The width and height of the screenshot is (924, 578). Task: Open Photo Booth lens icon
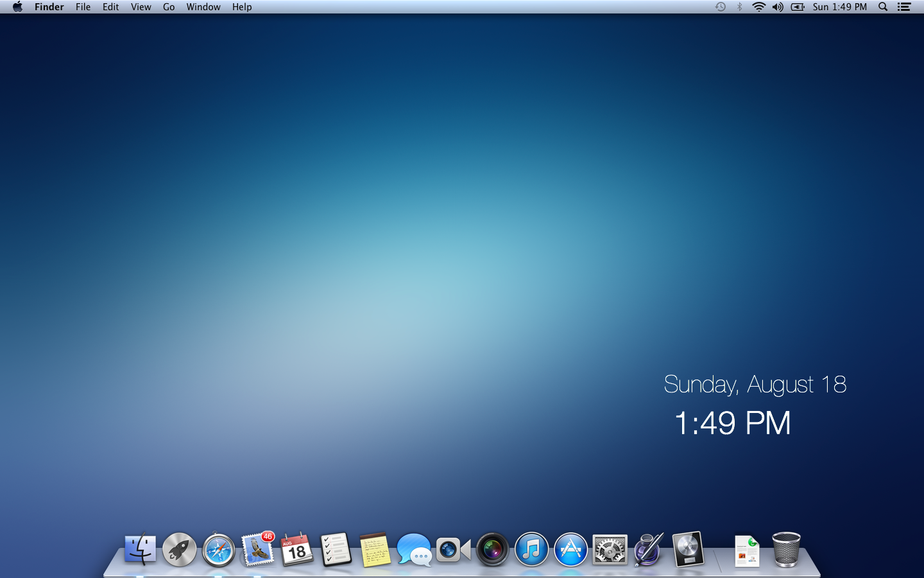[x=493, y=550]
